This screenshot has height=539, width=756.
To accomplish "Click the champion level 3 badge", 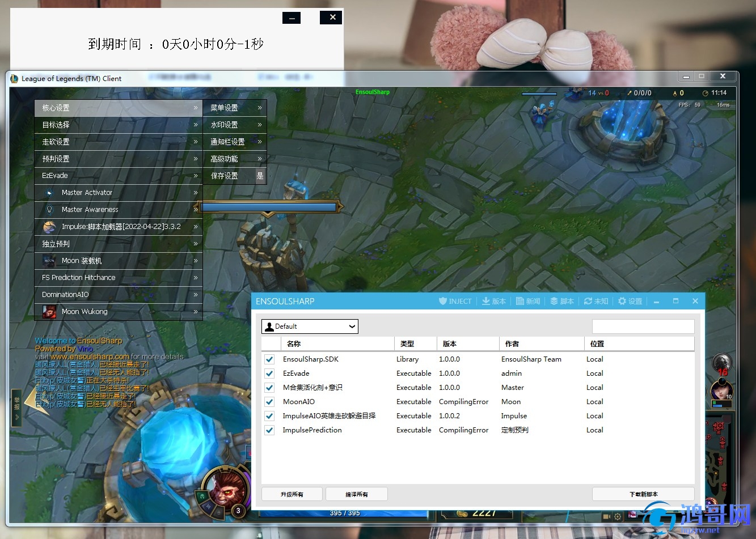I will pos(238,511).
